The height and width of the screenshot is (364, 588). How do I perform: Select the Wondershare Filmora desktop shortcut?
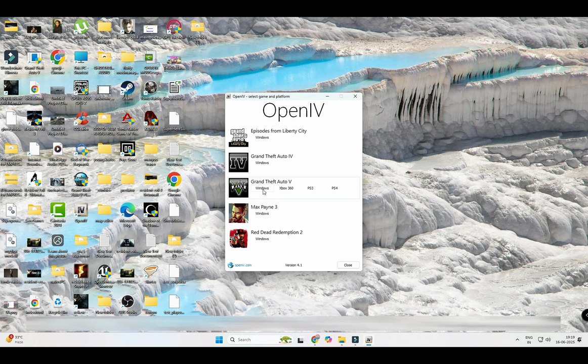point(11,62)
